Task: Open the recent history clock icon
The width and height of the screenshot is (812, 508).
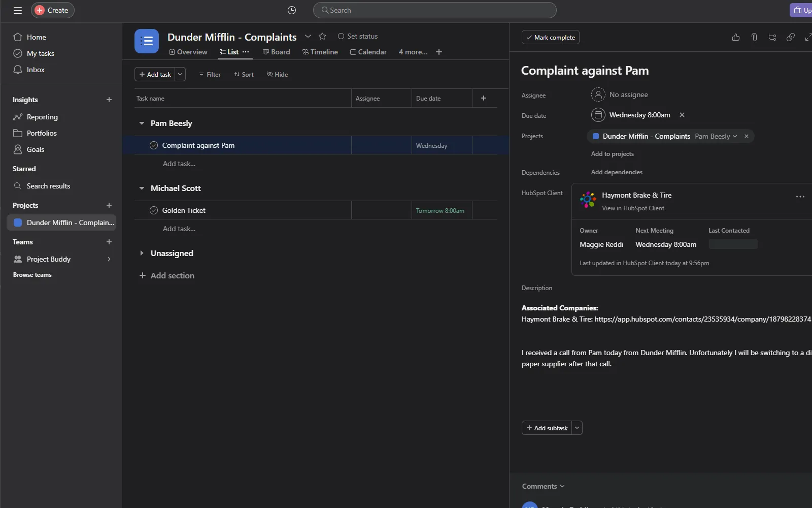Action: point(292,10)
